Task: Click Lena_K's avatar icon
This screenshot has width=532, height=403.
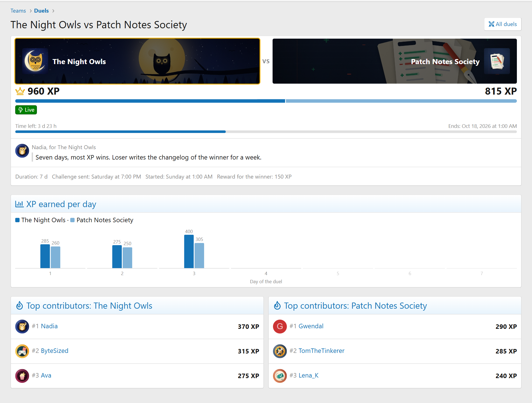Action: tap(280, 376)
